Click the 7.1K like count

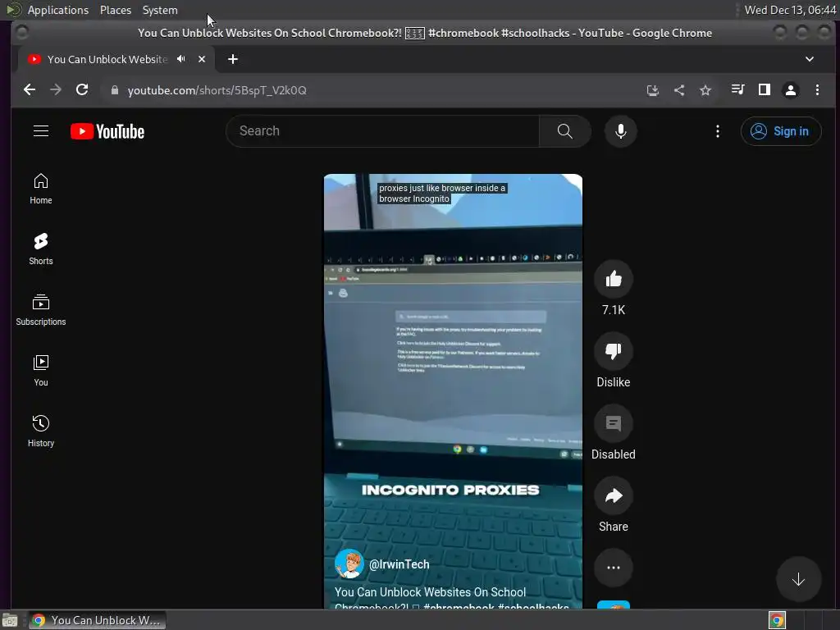click(614, 309)
